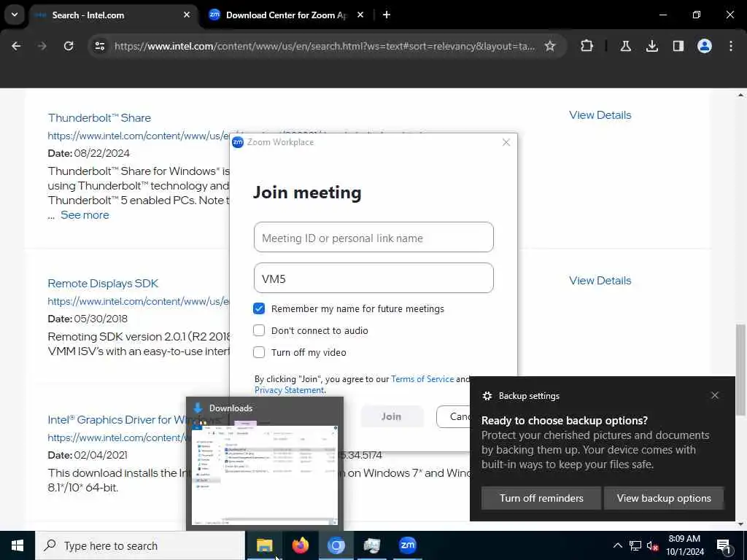Open Chrome Labs flask icon
This screenshot has height=560, width=747.
coord(625,46)
